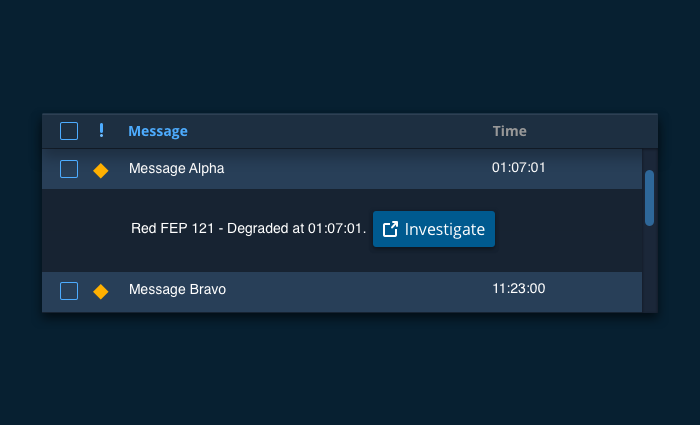Viewport: 700px width, 425px height.
Task: Sort by the exclamation status column
Action: 100,131
